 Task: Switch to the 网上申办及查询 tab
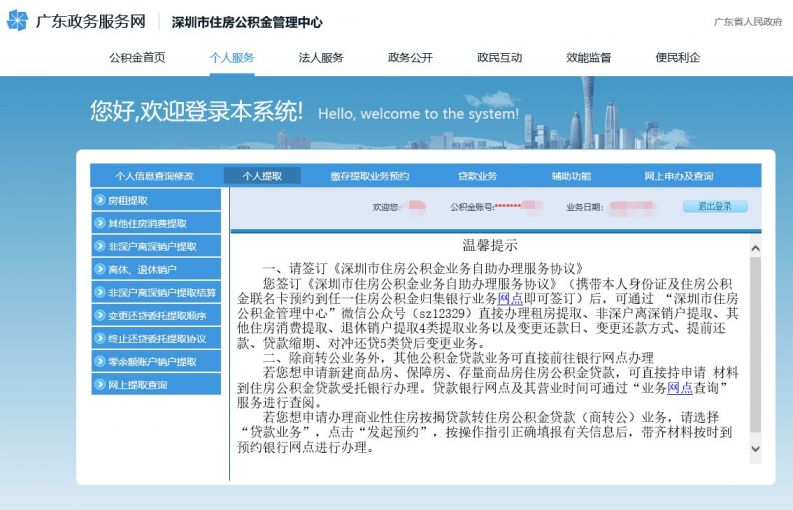(x=679, y=176)
